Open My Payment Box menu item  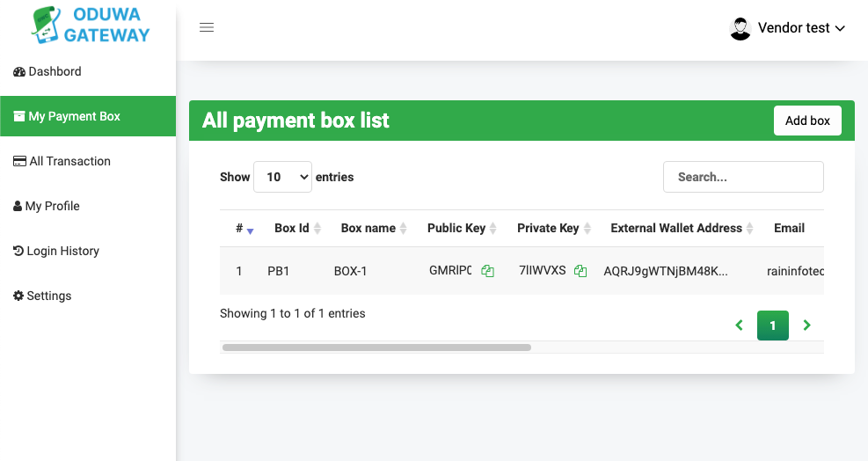tap(88, 116)
